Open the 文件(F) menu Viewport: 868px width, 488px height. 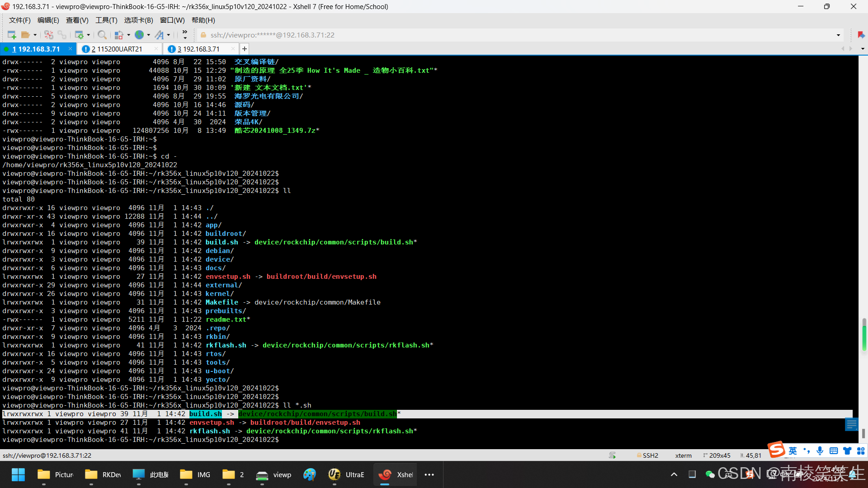pyautogui.click(x=19, y=20)
